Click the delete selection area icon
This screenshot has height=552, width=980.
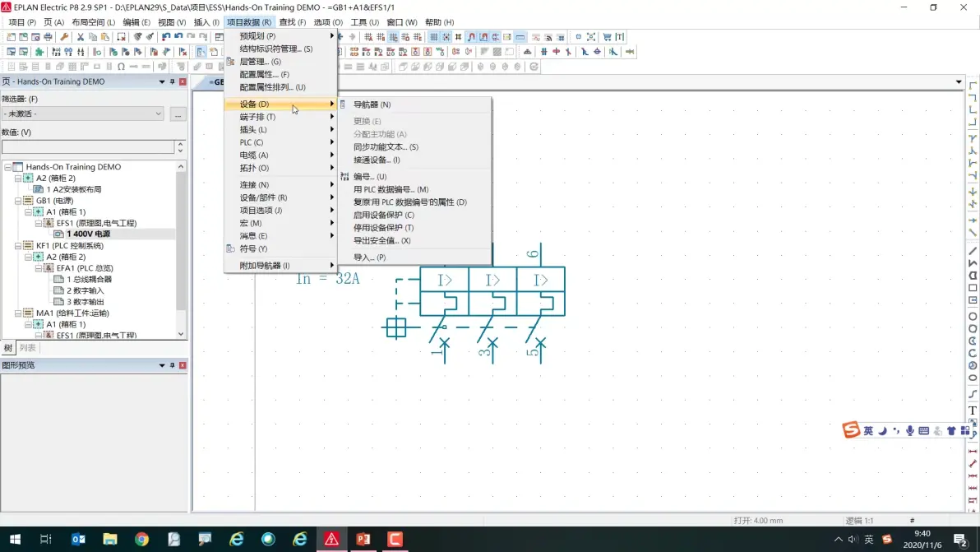[x=121, y=37]
